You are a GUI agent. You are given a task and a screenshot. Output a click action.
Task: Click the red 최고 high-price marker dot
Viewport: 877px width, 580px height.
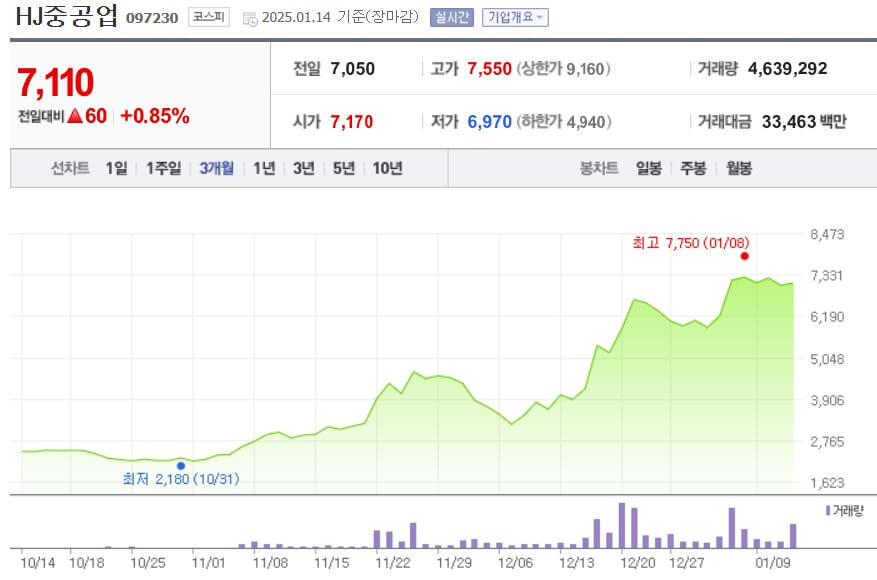[x=744, y=257]
